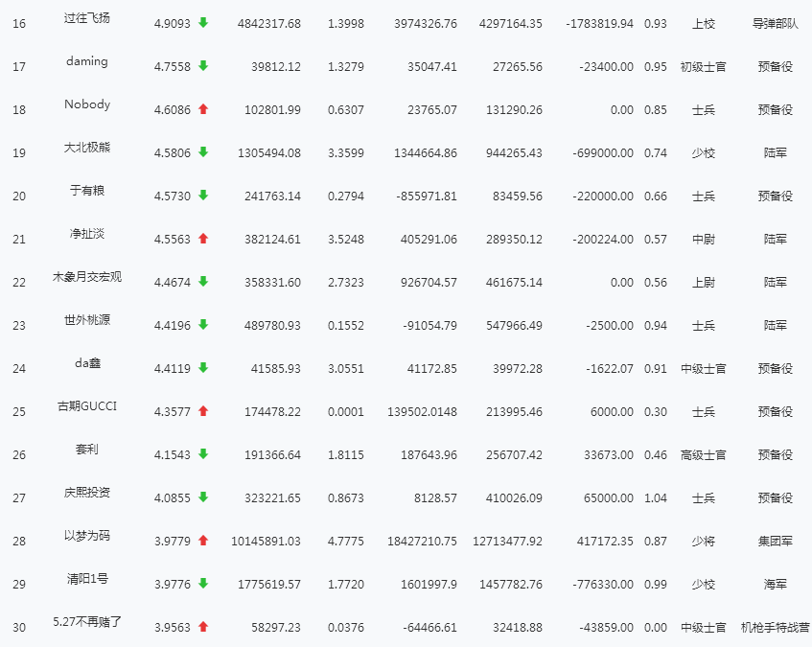Click value 65000.00
The width and height of the screenshot is (812, 647).
609,497
